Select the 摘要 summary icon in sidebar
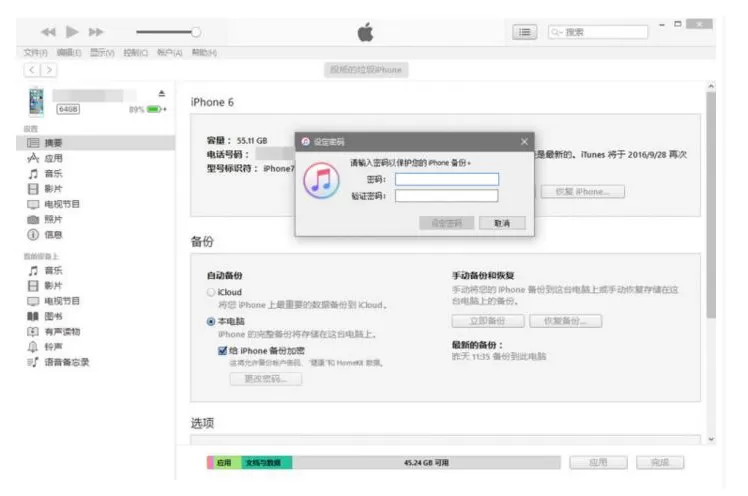The image size is (748, 496). [x=33, y=143]
